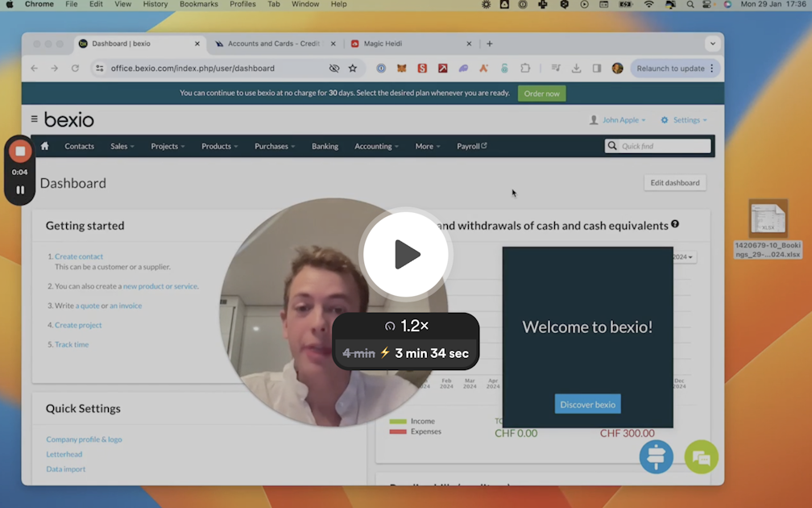Open the hamburger menu beside bexio logo
The width and height of the screenshot is (812, 508).
point(34,119)
